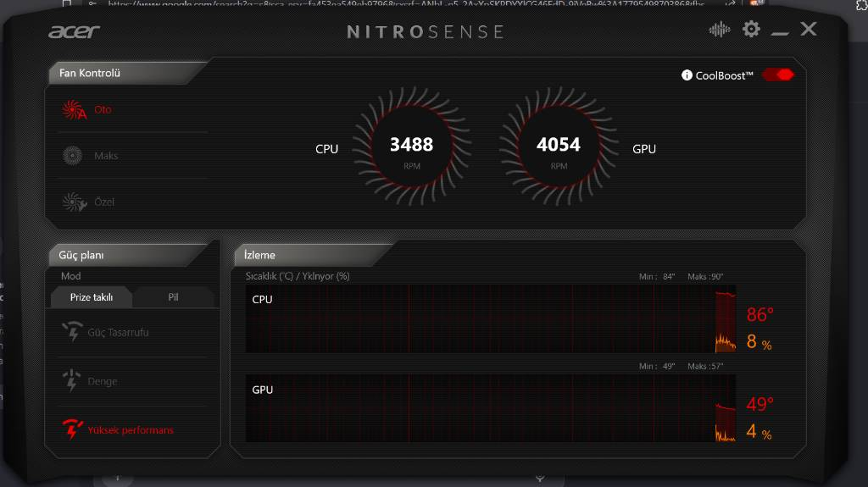Select the Oto fan mode icon
This screenshot has width=868, height=487.
[x=74, y=109]
